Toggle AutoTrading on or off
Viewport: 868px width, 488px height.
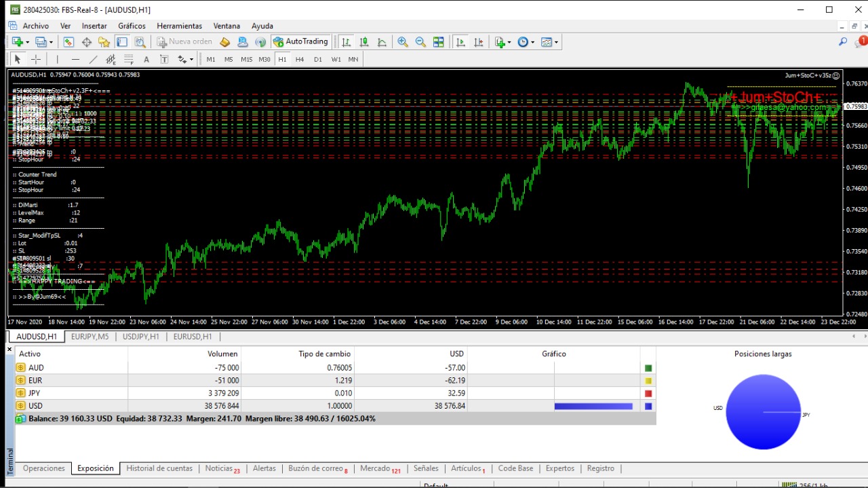(300, 41)
